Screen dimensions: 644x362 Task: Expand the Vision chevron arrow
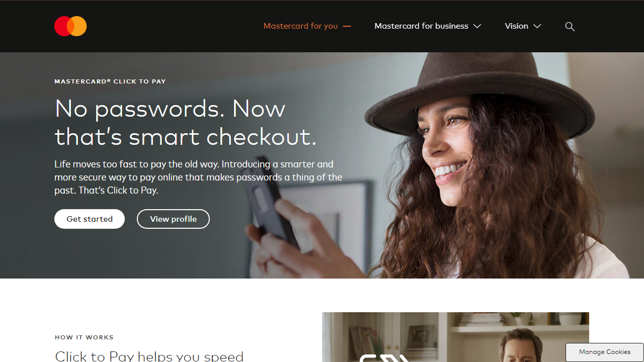537,26
